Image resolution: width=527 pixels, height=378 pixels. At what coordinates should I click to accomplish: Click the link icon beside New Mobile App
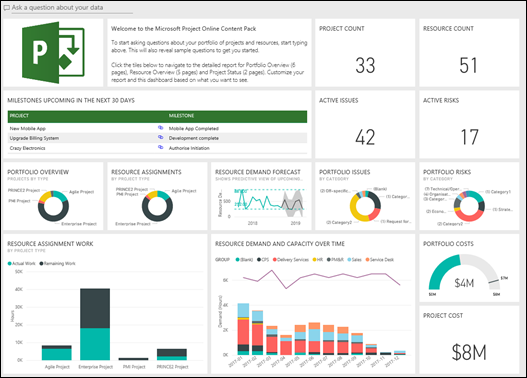161,128
